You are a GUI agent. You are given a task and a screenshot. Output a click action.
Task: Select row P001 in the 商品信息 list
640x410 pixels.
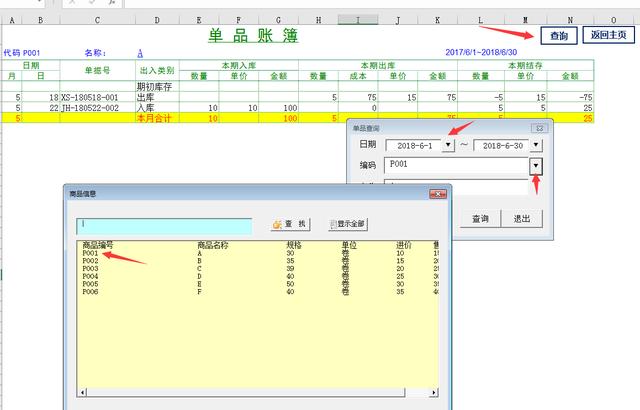pyautogui.click(x=258, y=253)
